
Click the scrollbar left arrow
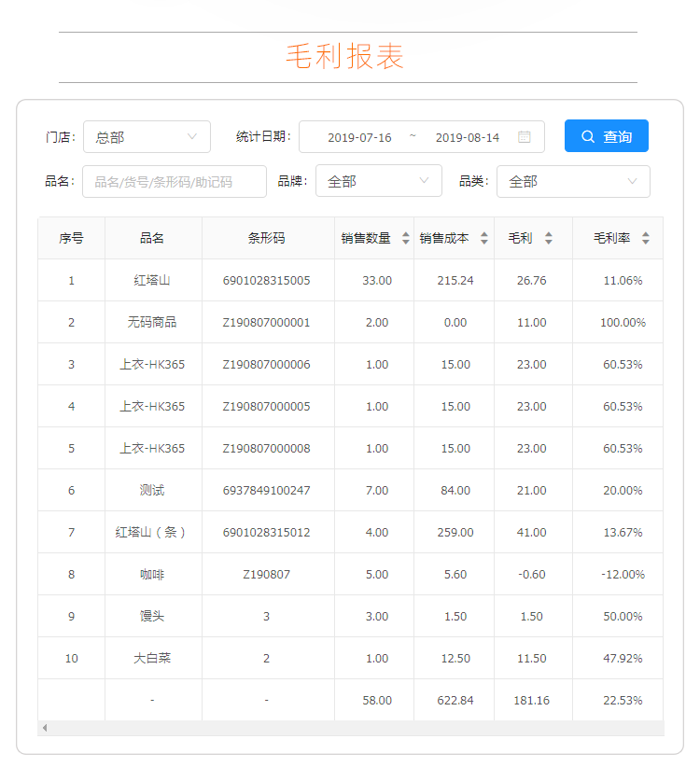pyautogui.click(x=45, y=728)
